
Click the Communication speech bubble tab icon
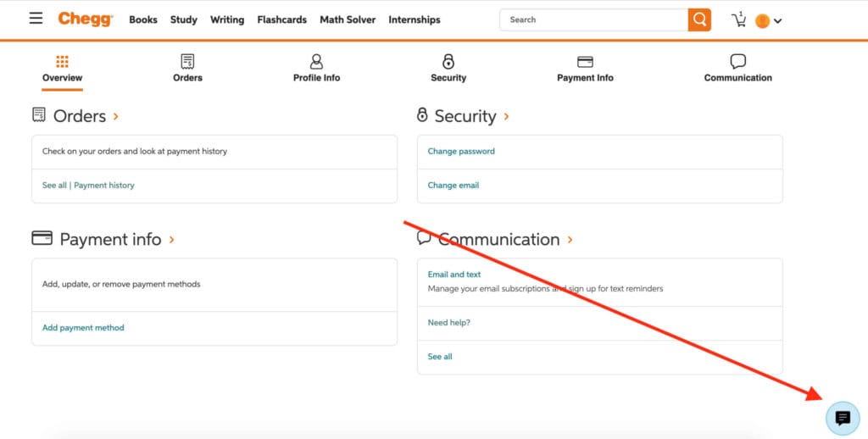(x=738, y=61)
